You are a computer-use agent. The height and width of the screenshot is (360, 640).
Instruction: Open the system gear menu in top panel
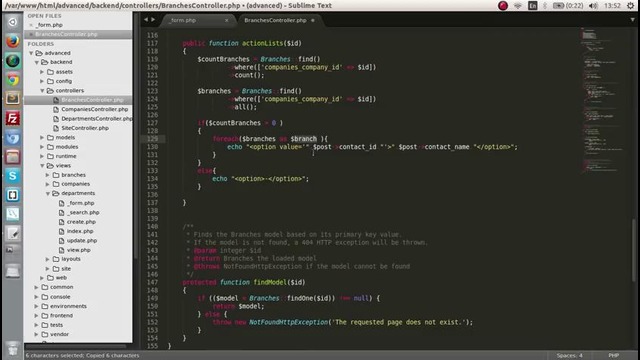click(x=631, y=6)
